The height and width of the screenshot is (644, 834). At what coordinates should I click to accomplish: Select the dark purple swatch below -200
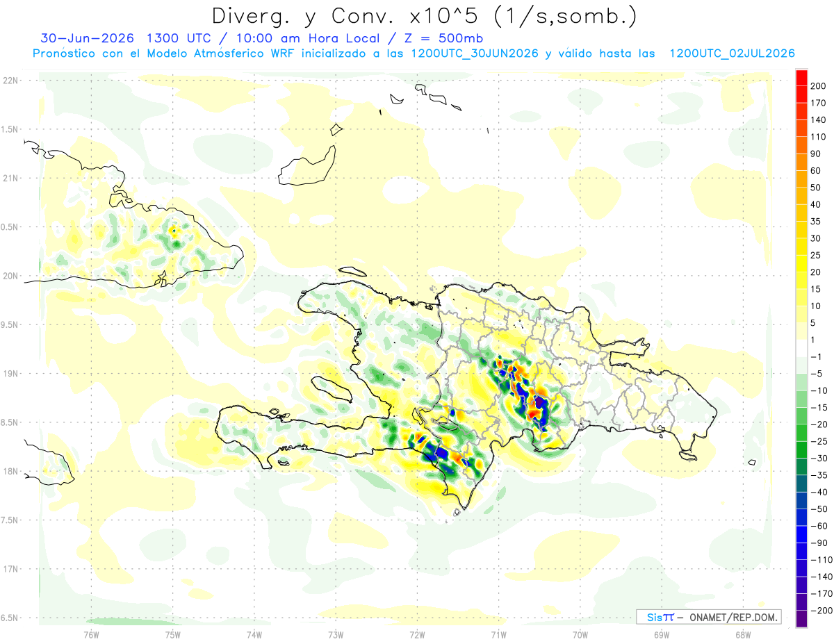point(801,619)
